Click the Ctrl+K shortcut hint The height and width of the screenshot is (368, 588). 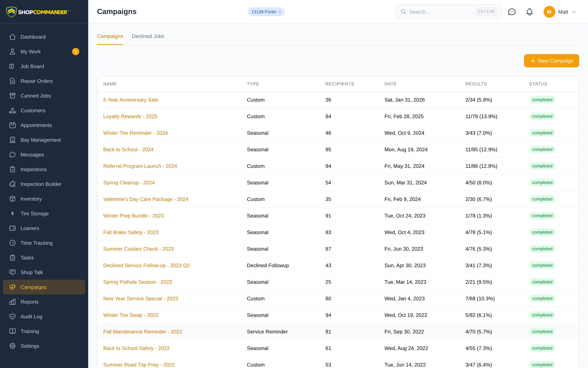[x=486, y=12]
